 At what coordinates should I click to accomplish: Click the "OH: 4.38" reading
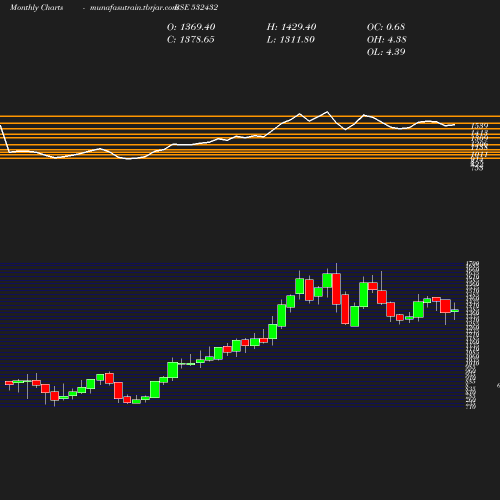tap(387, 40)
